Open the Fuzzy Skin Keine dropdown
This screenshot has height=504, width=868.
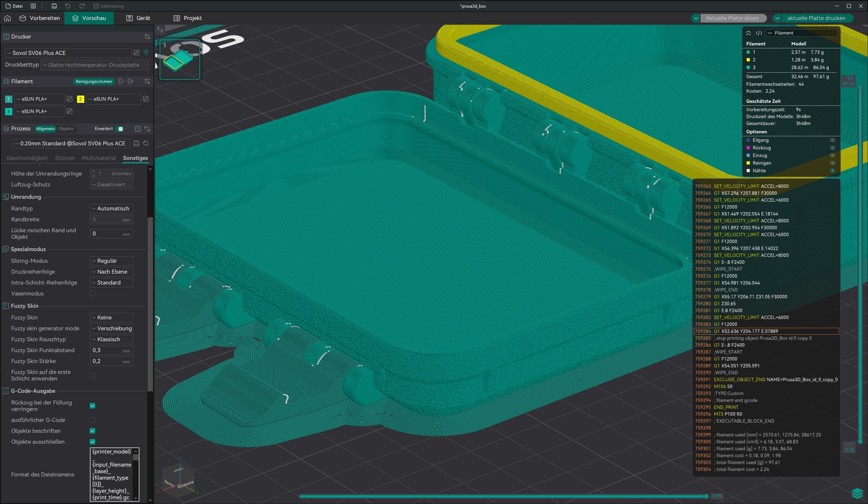[111, 318]
